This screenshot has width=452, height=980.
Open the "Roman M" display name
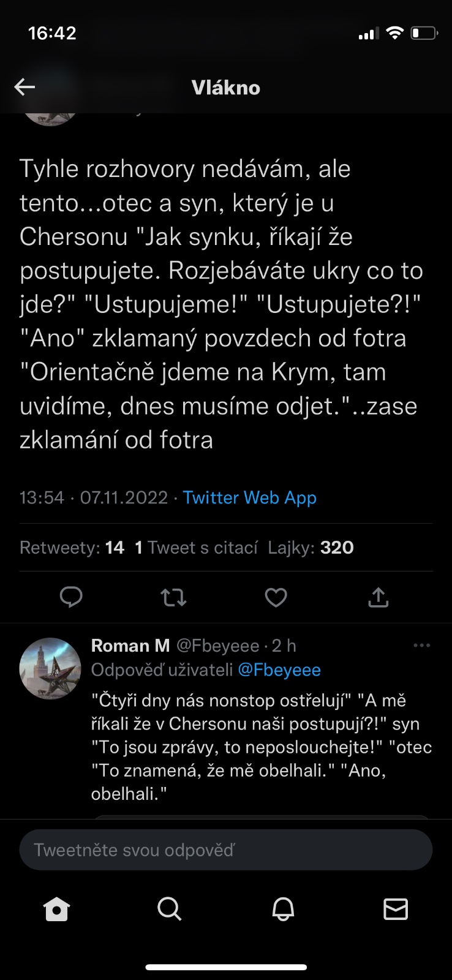(x=130, y=646)
